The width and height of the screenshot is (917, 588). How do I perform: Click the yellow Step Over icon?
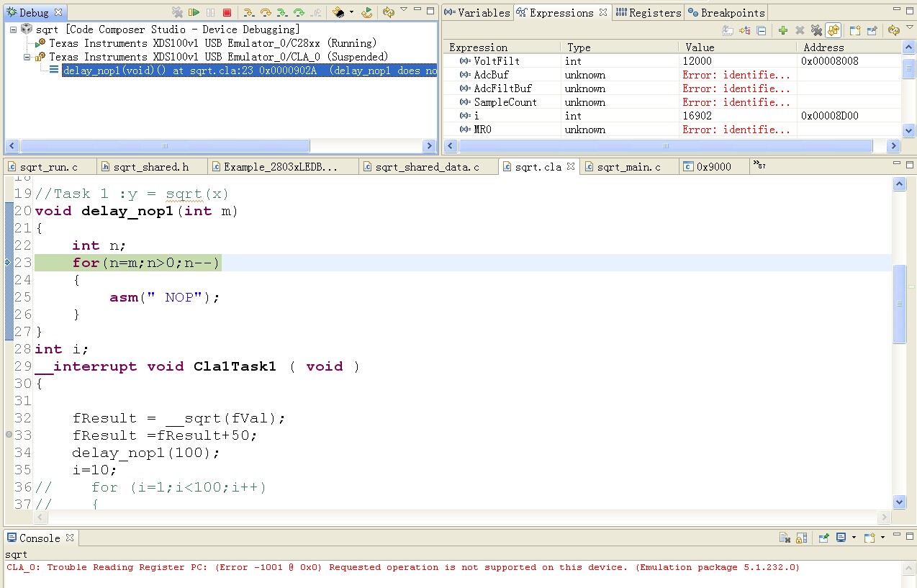pos(265,12)
